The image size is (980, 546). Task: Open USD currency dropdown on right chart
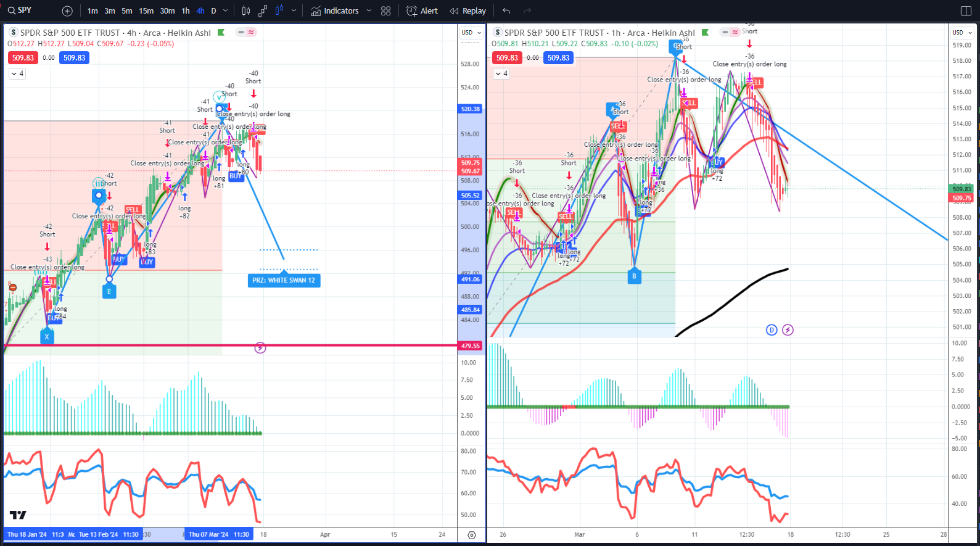pyautogui.click(x=961, y=33)
